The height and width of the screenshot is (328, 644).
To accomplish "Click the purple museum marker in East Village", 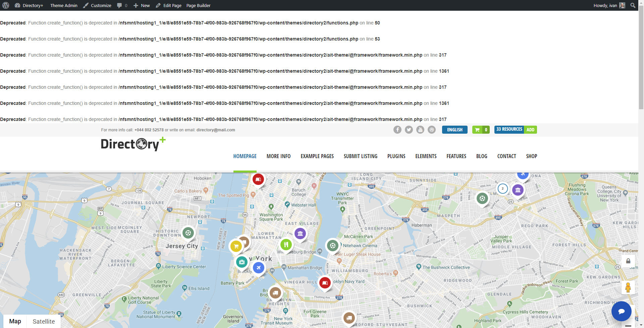I will [x=300, y=234].
